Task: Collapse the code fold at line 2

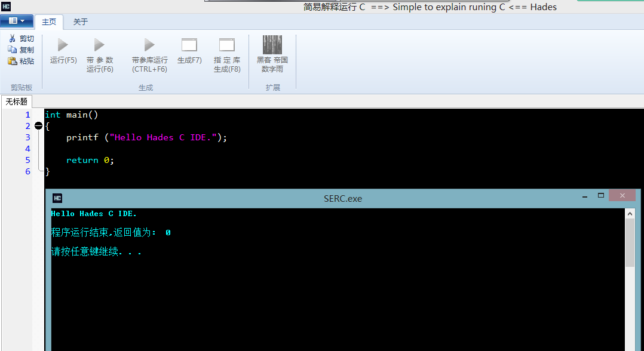Action: coord(39,125)
